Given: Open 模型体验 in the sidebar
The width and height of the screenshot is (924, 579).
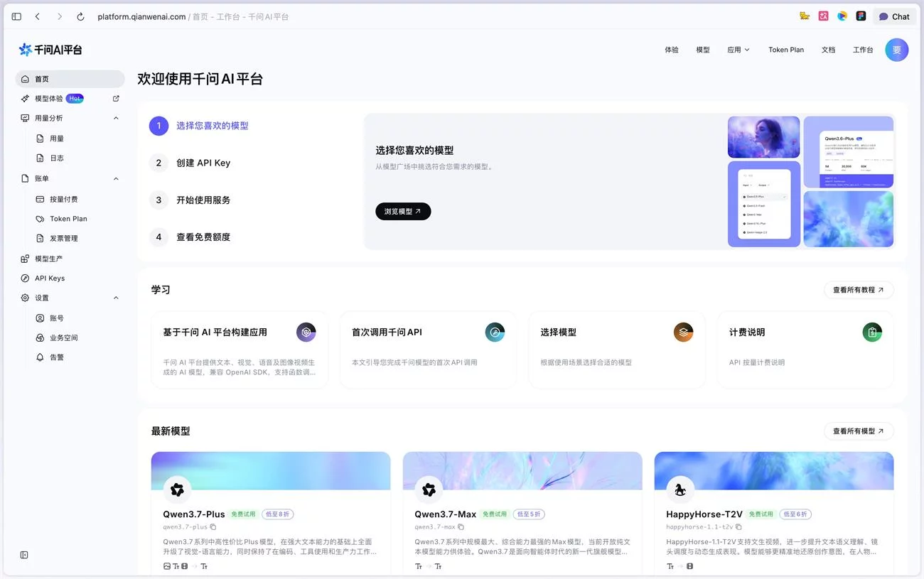Looking at the screenshot, I should 49,99.
